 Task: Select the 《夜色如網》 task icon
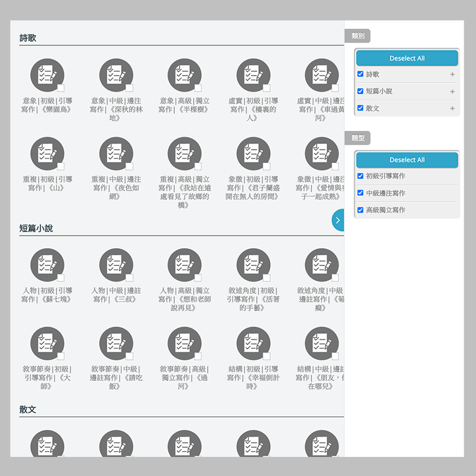pyautogui.click(x=116, y=154)
